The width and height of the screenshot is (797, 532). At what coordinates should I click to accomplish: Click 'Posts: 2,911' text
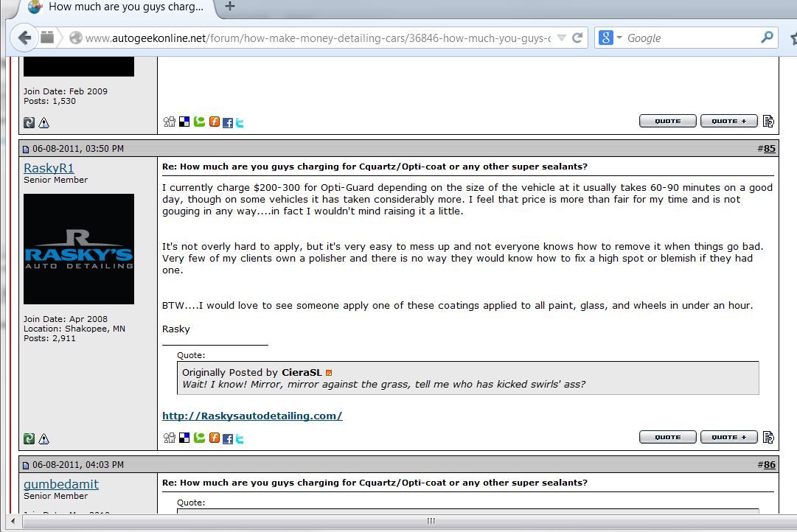point(49,338)
